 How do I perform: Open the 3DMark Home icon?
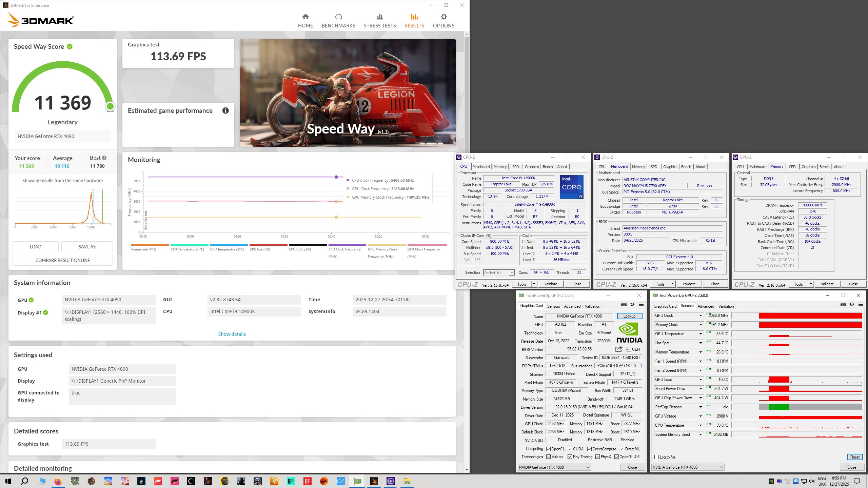click(305, 17)
